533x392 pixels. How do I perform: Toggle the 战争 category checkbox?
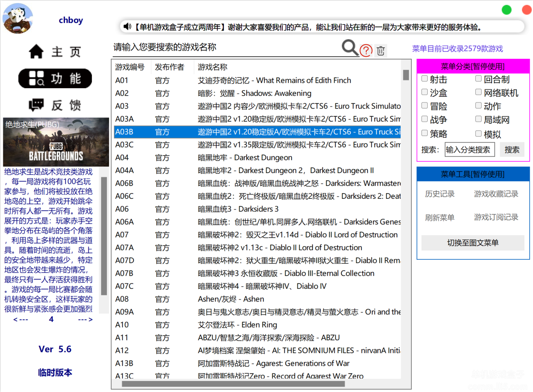click(425, 119)
